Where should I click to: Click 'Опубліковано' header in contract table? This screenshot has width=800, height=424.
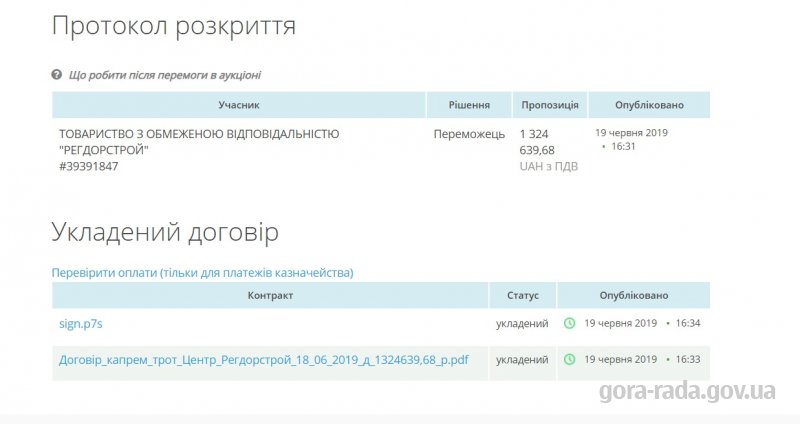(634, 295)
